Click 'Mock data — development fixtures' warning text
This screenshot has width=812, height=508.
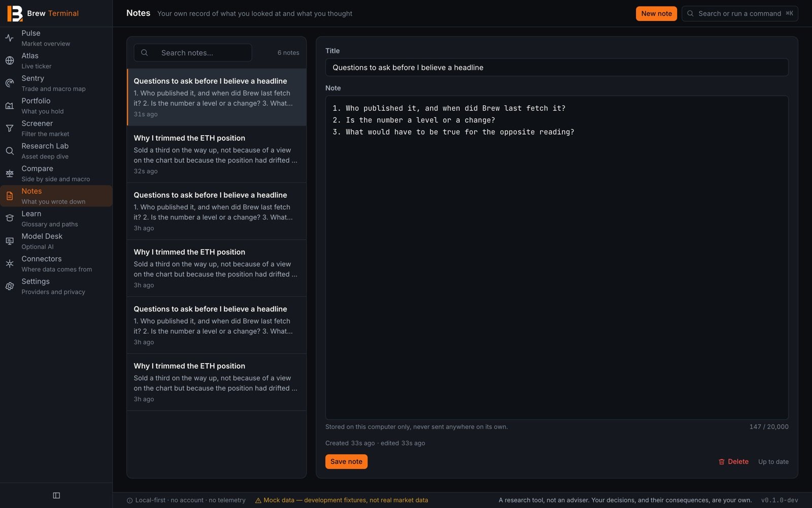click(x=346, y=500)
